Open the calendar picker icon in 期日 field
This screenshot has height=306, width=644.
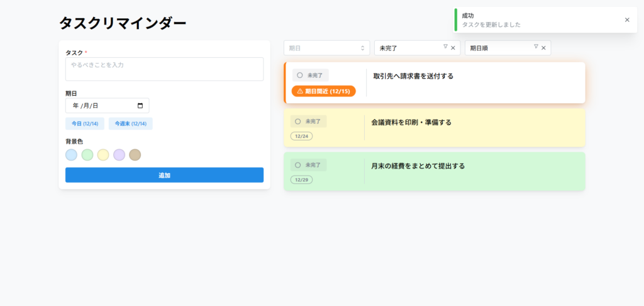pos(140,106)
